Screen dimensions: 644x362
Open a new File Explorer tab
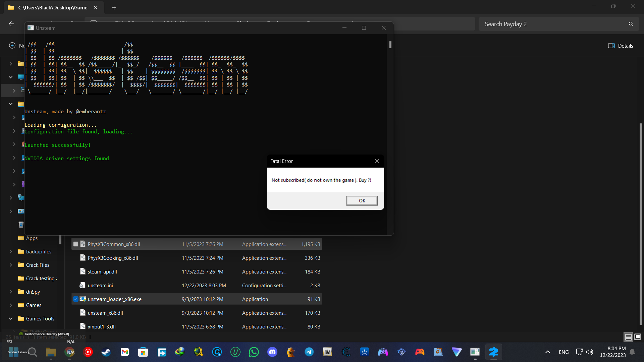114,7
